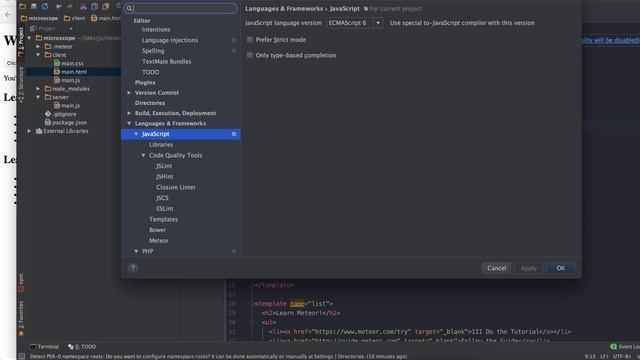Select server main.js file in tree

(70, 106)
